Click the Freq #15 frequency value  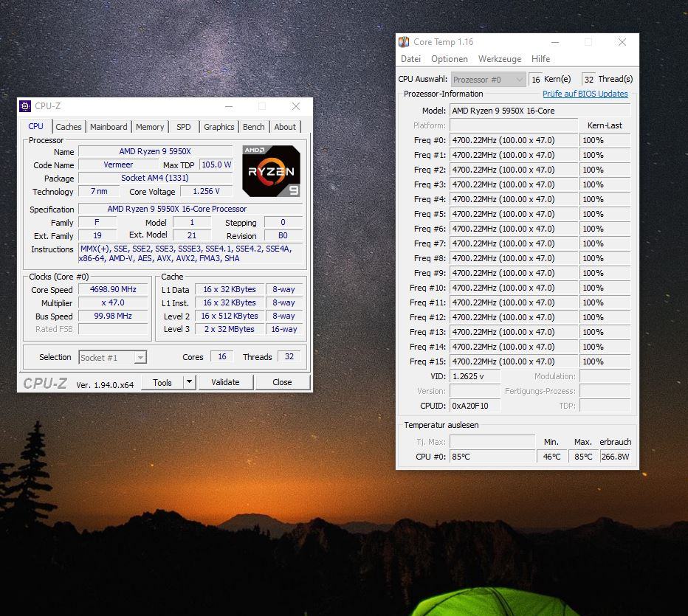pos(514,361)
